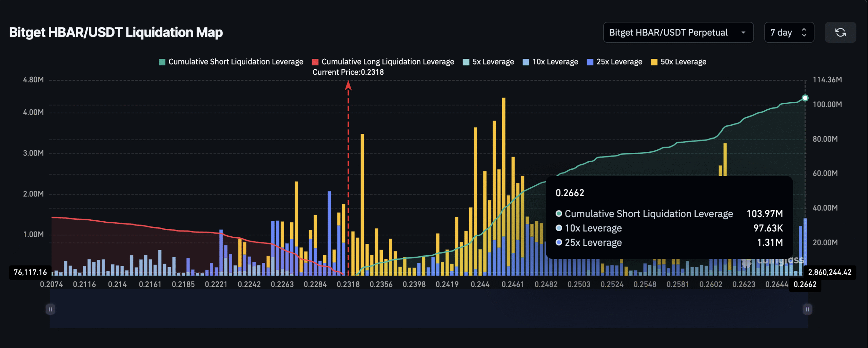Click the 0.2662 price axis label
This screenshot has width=868, height=348.
[805, 285]
